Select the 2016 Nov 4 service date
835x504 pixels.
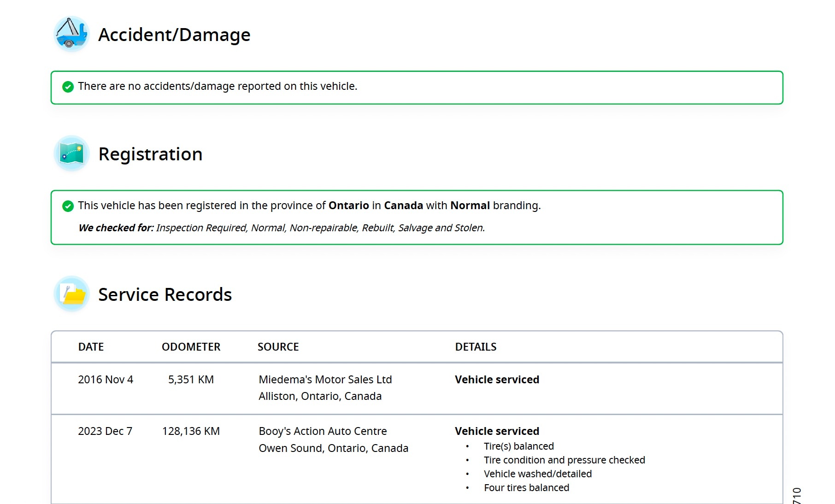click(106, 380)
